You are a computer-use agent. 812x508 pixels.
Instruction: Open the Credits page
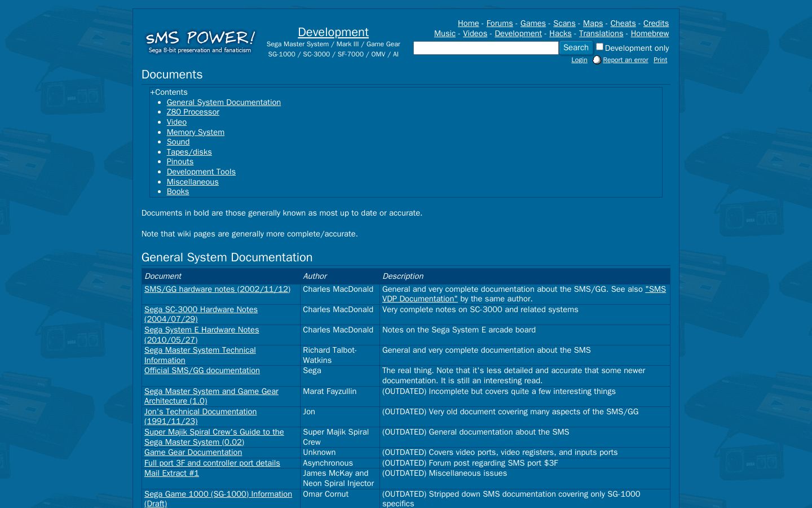point(656,23)
